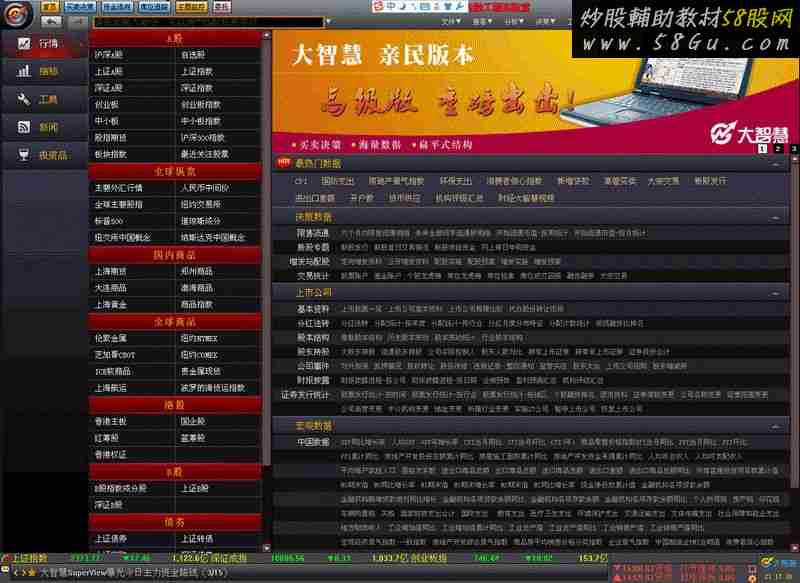Screen dimensions: 800x583
Task: Collapse the 上市公司 section
Action: pos(776,293)
